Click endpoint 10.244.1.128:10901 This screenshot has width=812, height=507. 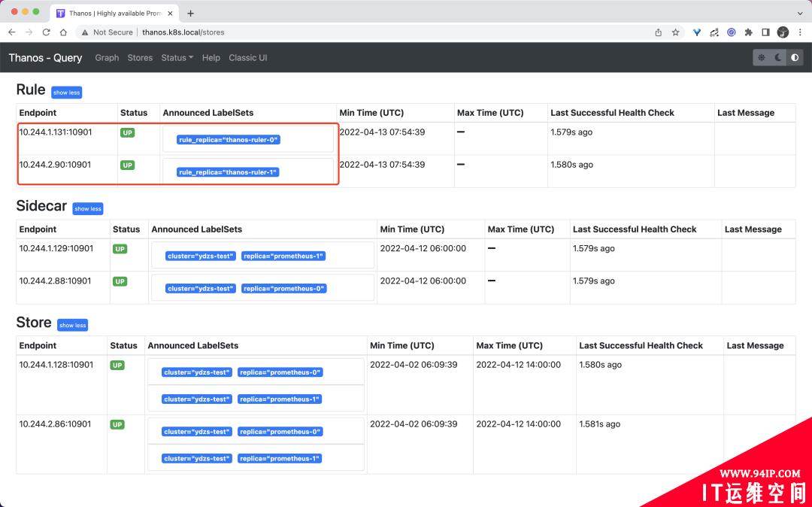pos(56,365)
